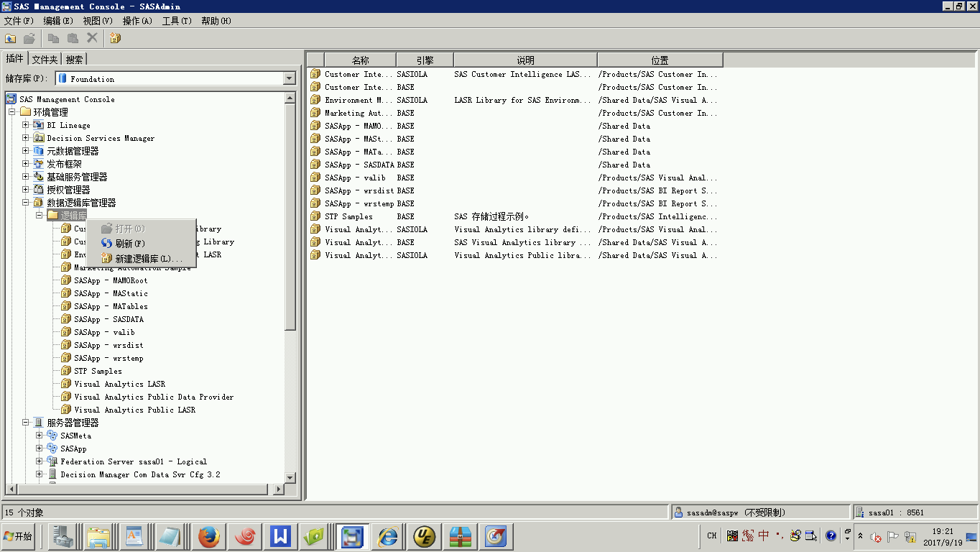Open the 文件(F) menu

[19, 21]
